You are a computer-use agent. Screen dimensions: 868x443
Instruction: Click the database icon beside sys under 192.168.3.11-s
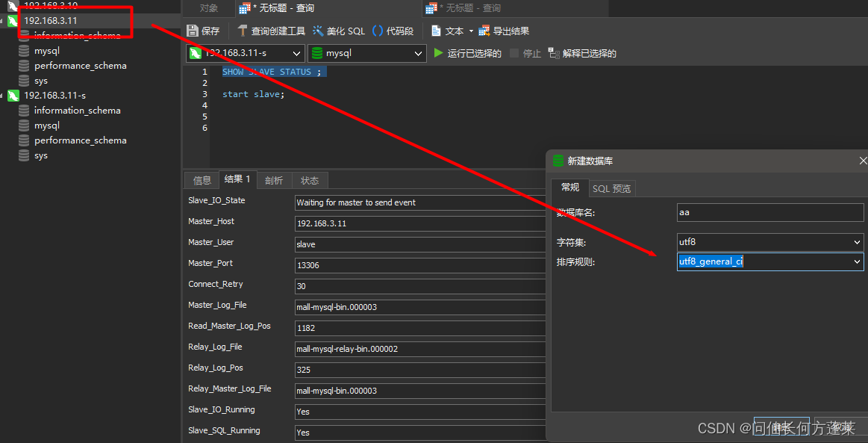(24, 155)
